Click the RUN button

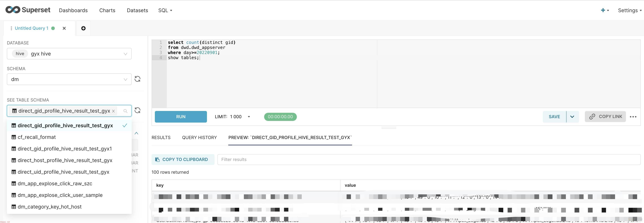(181, 116)
